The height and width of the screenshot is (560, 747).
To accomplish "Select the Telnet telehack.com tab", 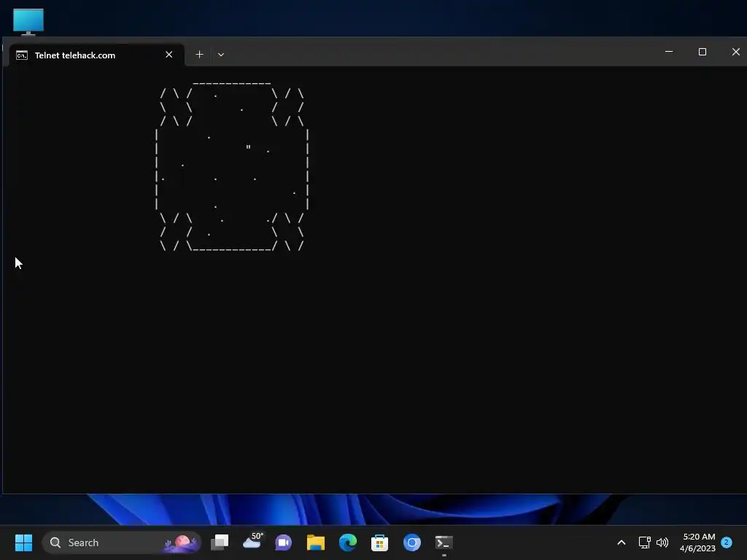I will (96, 55).
